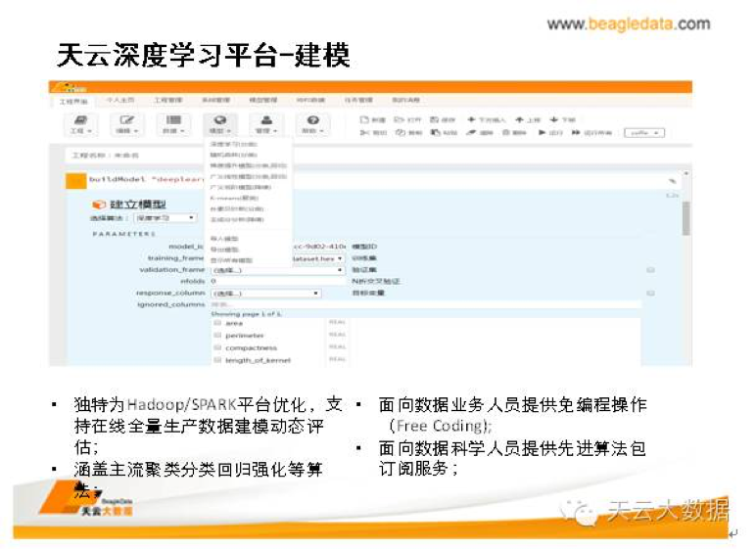Open the engine dropdown right of 运行所有
756x549 pixels.
coord(644,132)
